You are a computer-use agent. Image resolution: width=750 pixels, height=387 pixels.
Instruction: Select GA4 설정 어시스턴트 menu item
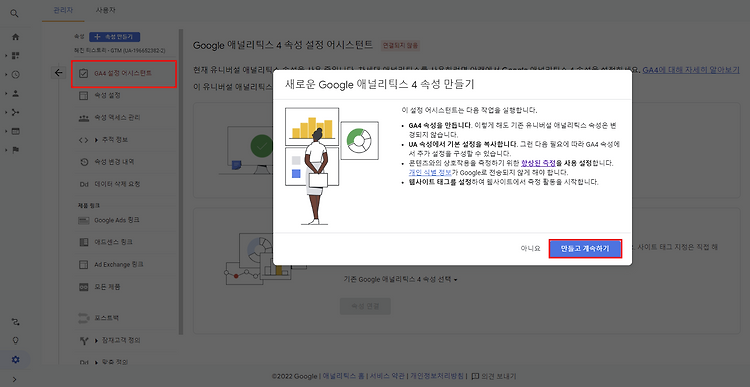(124, 74)
